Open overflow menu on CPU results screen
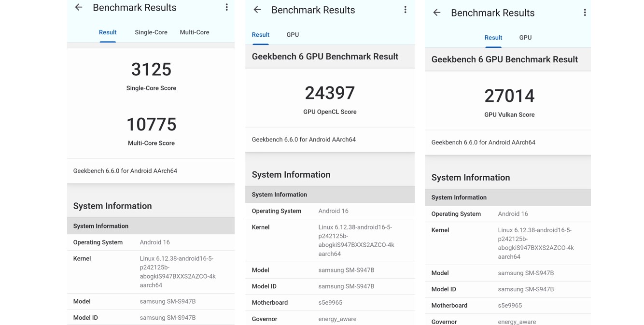Screen dimensions: 644x325 (226, 7)
